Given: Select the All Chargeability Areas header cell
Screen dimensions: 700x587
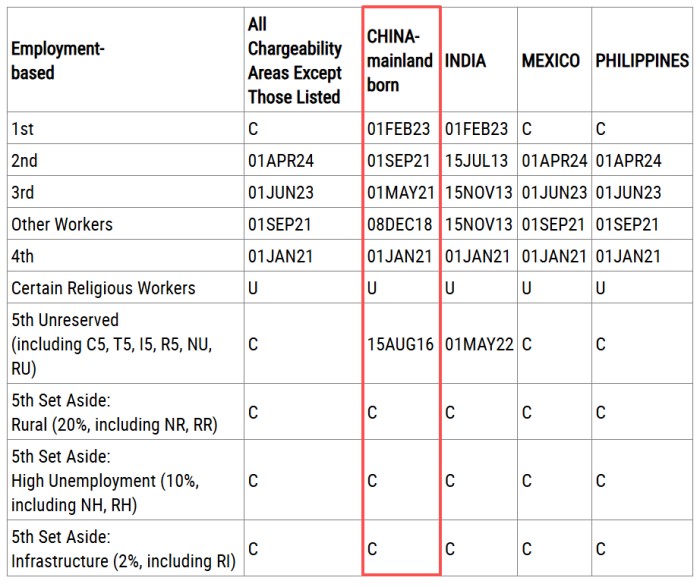Looking at the screenshot, I should [295, 60].
